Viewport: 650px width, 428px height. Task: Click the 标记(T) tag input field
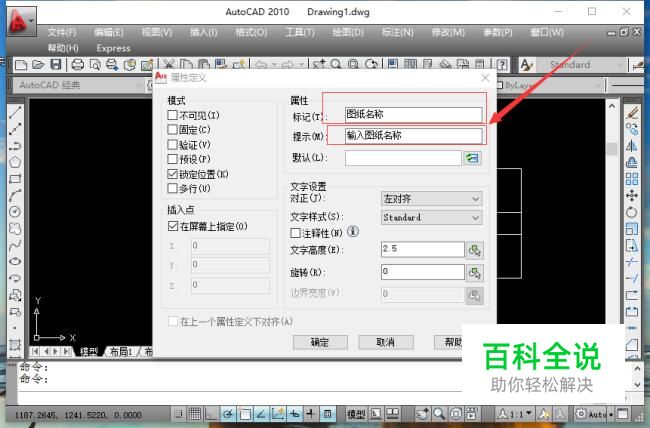pyautogui.click(x=413, y=114)
